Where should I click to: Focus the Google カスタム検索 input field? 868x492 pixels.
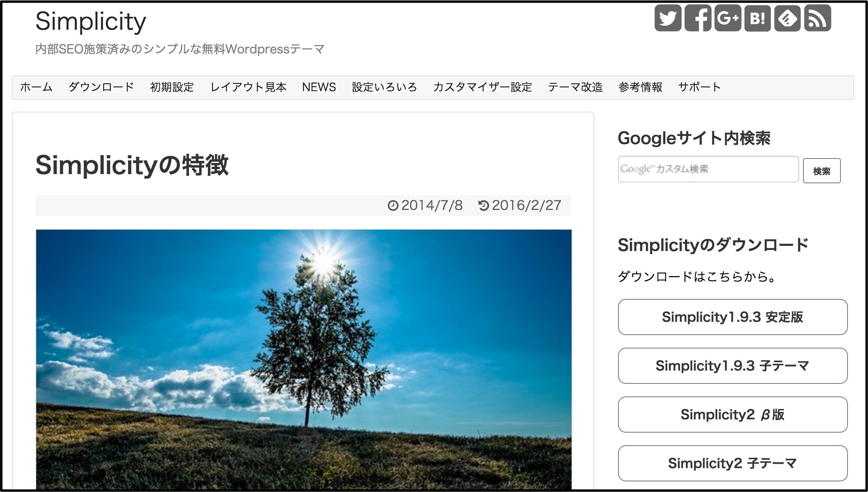point(708,169)
